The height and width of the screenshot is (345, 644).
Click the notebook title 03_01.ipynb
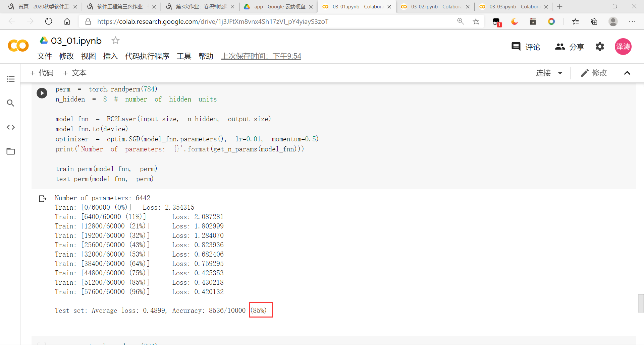pyautogui.click(x=76, y=41)
